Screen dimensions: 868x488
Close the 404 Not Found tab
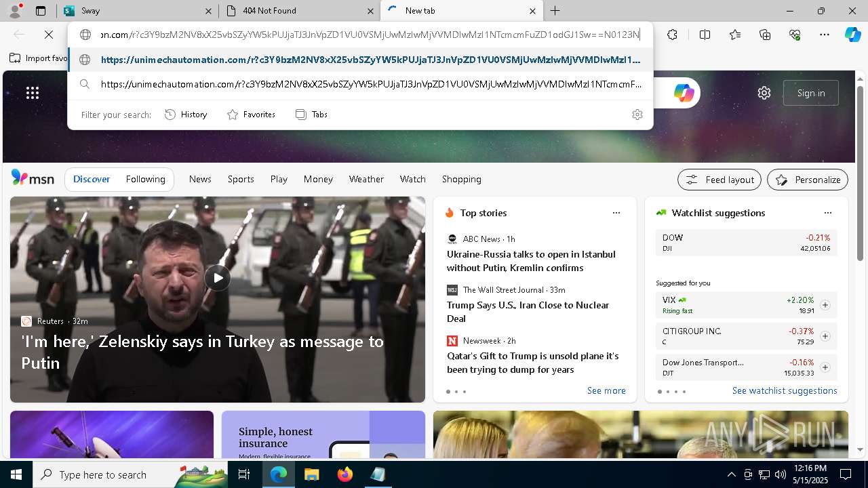point(370,11)
